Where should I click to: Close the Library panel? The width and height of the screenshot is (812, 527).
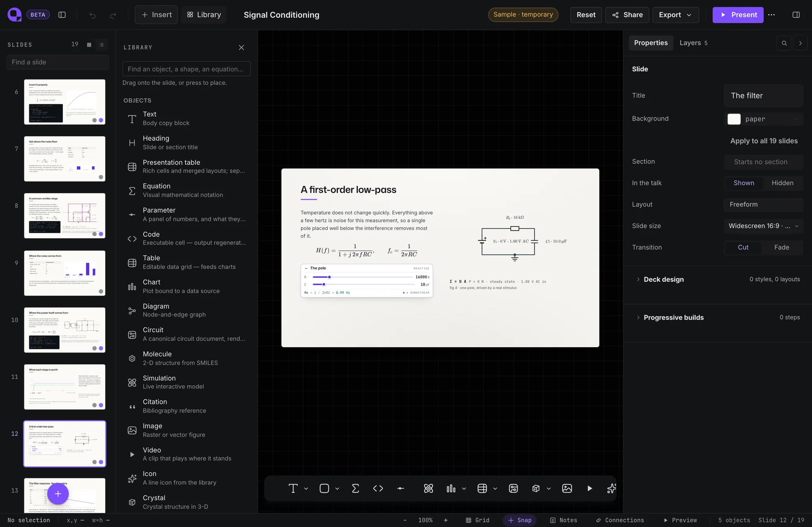point(241,47)
